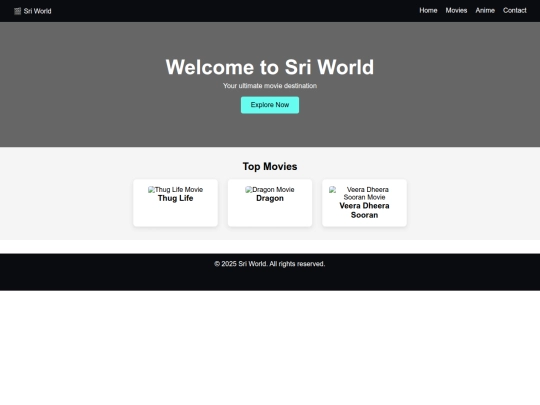This screenshot has width=540, height=405.
Task: Select the bold Veera Dheera Sooran card title
Action: point(364,210)
